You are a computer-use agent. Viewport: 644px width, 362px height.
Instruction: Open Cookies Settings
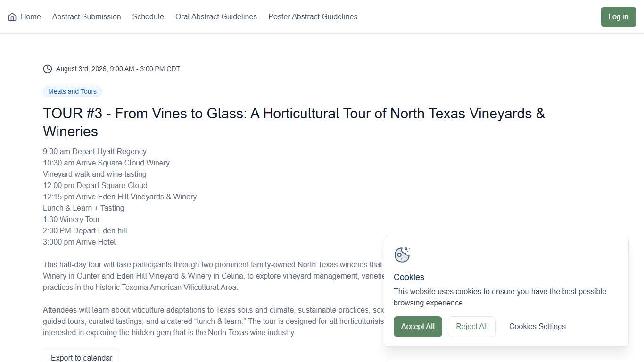coord(537,327)
